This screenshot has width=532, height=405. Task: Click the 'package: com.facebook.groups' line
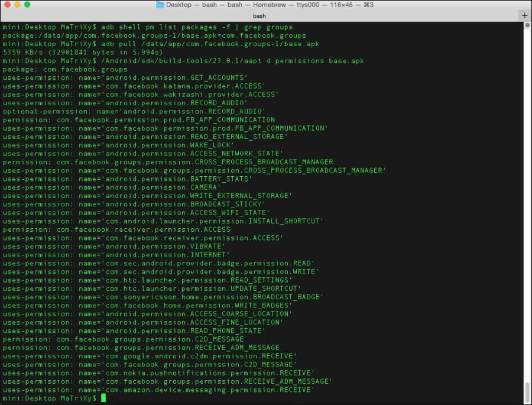(x=65, y=70)
